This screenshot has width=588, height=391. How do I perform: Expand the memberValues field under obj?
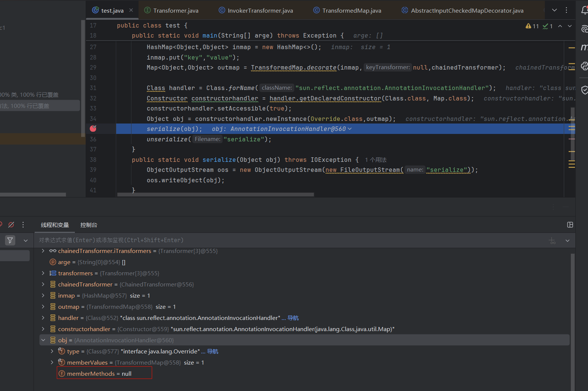[x=52, y=362]
